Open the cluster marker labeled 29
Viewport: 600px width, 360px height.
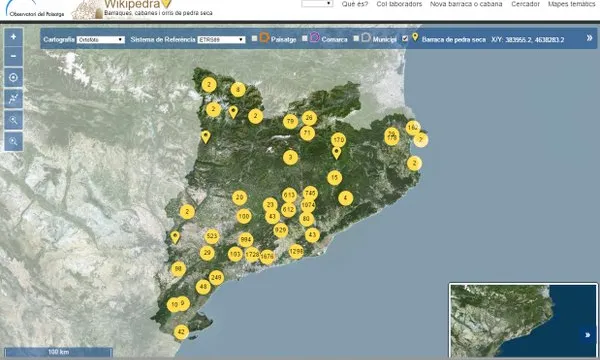(x=207, y=253)
